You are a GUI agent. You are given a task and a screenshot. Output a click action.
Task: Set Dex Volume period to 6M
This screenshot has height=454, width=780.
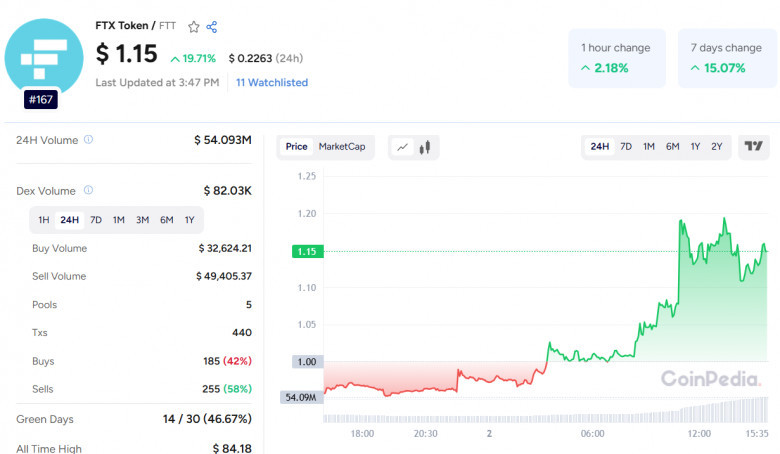click(167, 220)
